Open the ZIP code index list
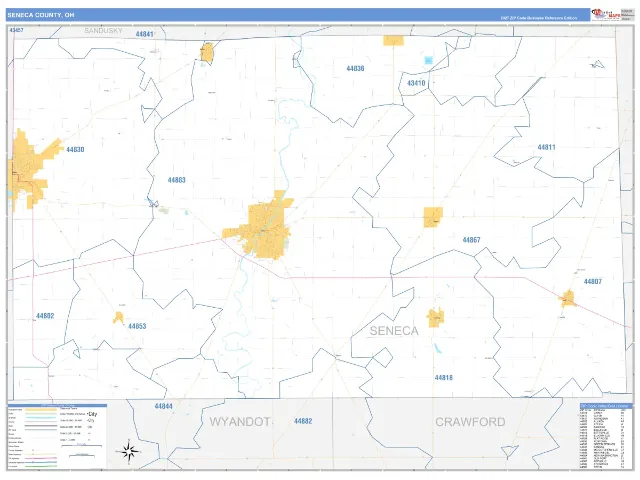Image resolution: width=640 pixels, height=480 pixels. 605,436
